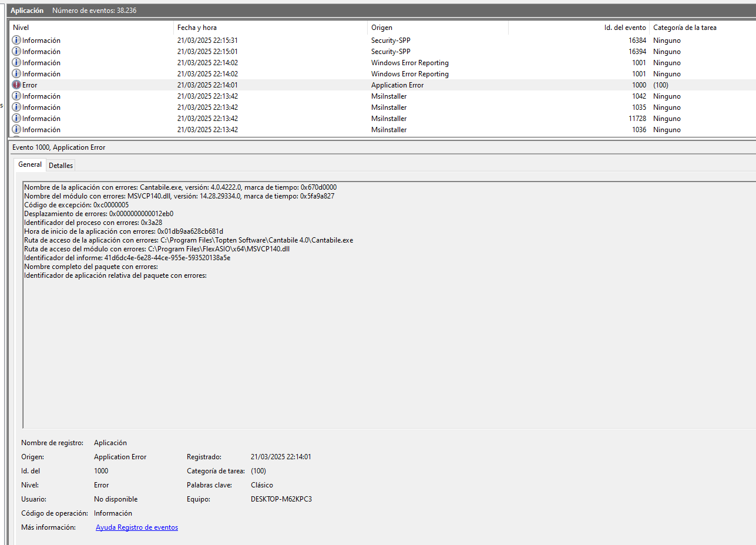Click event ID 11728 in the list
The height and width of the screenshot is (545, 756).
coord(637,119)
